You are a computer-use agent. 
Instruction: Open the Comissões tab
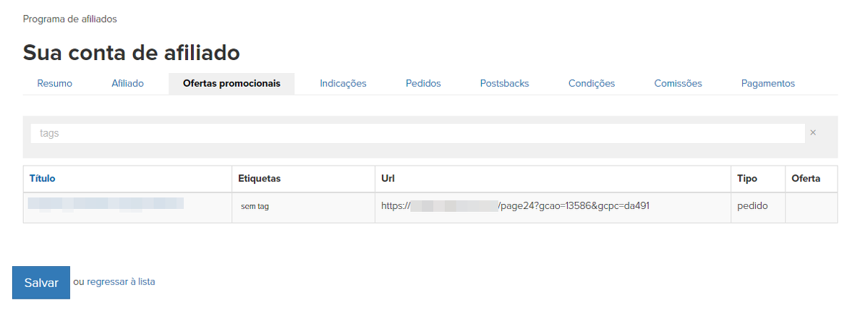click(x=678, y=84)
